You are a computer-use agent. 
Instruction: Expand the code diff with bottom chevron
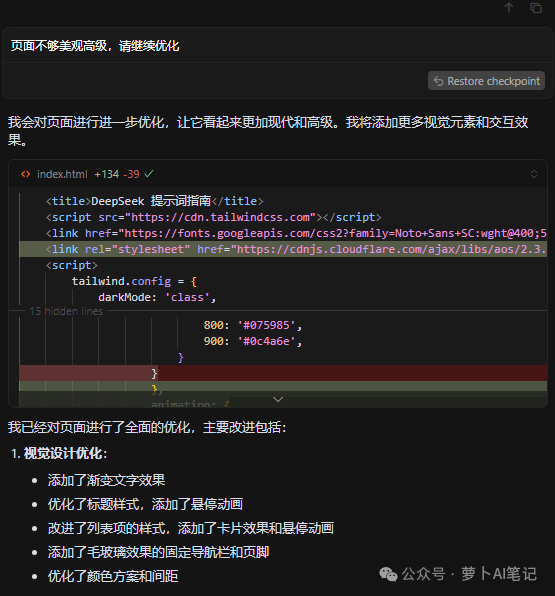(x=278, y=399)
